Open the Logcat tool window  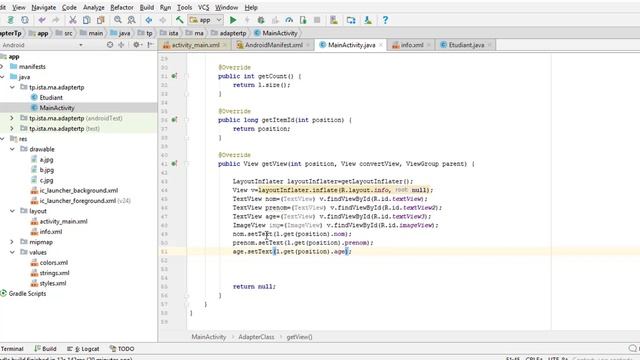(x=83, y=349)
